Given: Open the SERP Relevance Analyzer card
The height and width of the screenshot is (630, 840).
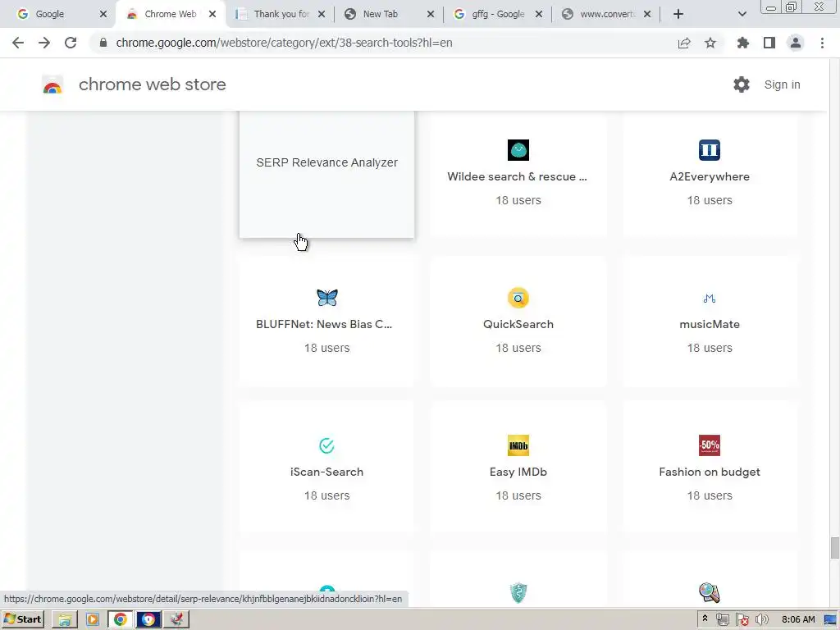Looking at the screenshot, I should [326, 174].
